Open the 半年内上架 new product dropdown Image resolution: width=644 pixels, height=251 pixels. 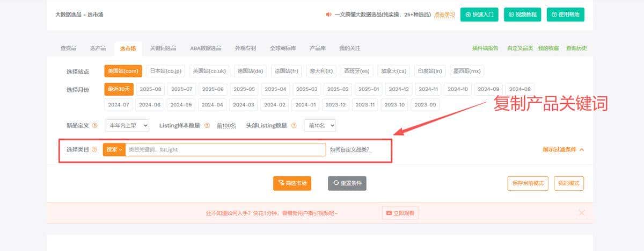[127, 126]
